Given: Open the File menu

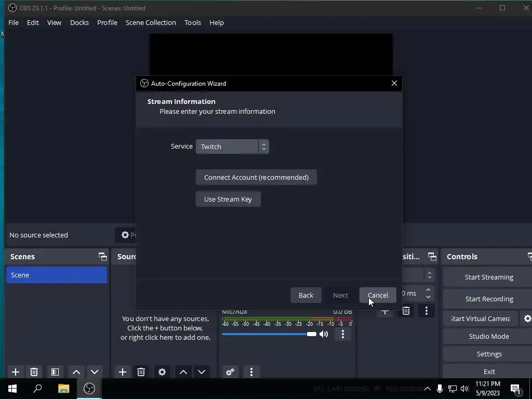Looking at the screenshot, I should point(14,23).
